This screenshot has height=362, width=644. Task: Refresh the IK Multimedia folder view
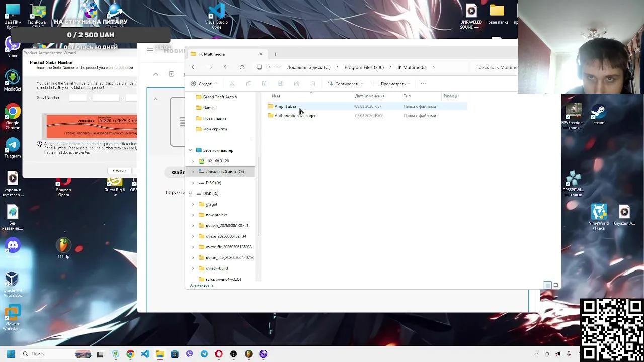pyautogui.click(x=242, y=67)
